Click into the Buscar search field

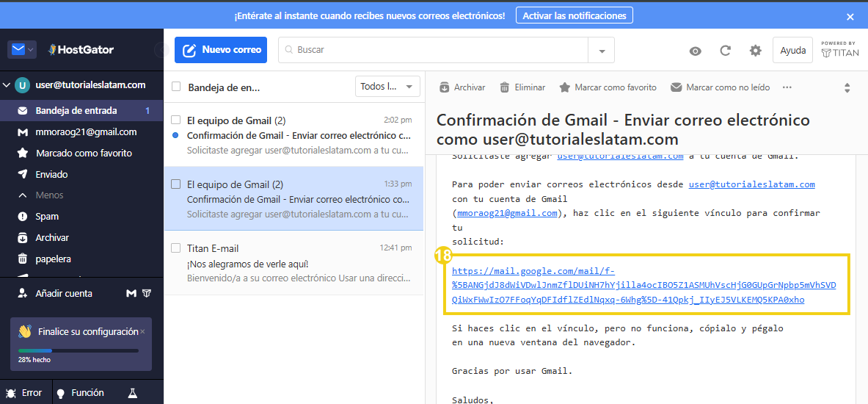pyautogui.click(x=433, y=50)
